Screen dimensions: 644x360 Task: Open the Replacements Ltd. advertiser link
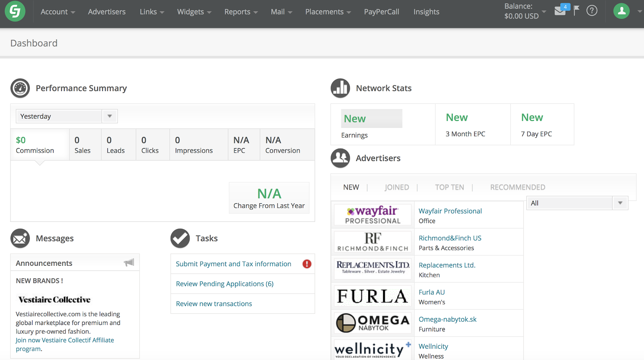click(447, 265)
